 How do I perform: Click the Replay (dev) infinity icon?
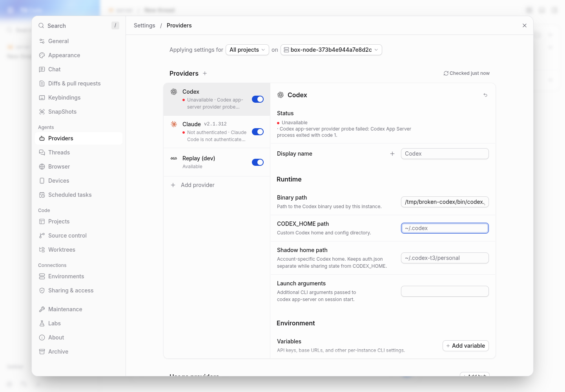click(174, 158)
